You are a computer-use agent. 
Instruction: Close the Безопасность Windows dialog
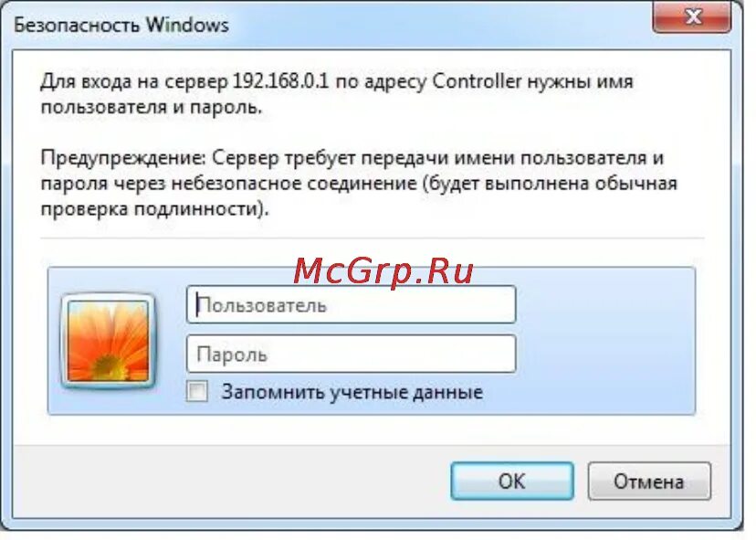click(x=692, y=17)
